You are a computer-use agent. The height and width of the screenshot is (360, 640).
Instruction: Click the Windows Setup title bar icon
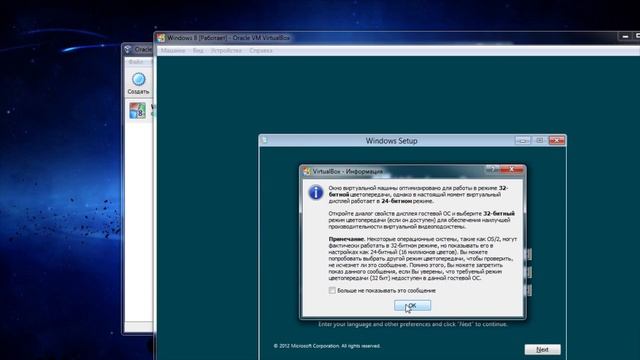264,140
